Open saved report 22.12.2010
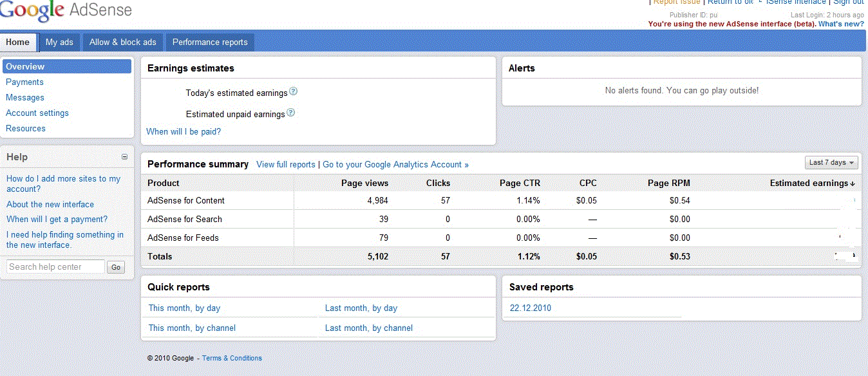 point(530,308)
